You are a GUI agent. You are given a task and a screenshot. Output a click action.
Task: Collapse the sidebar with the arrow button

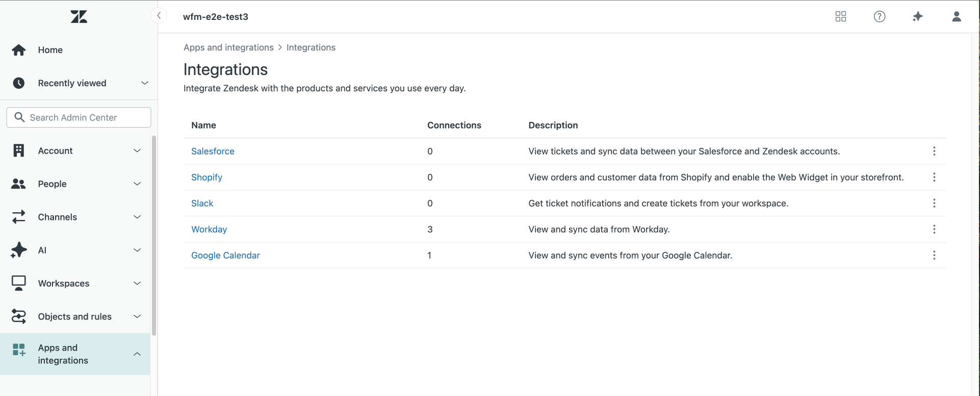click(x=159, y=16)
